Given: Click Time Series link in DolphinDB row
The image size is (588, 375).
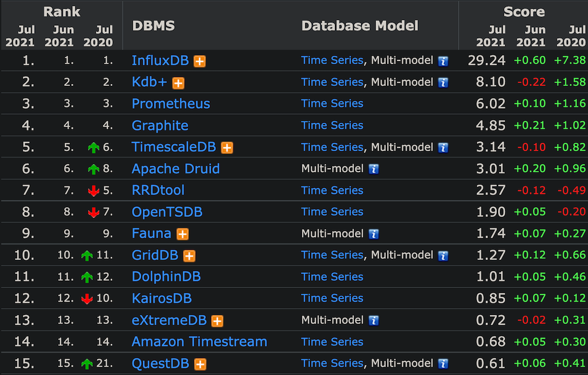Looking at the screenshot, I should (x=332, y=277).
